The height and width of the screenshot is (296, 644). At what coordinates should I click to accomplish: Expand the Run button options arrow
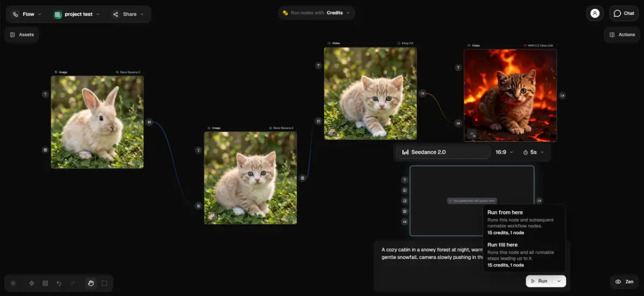pos(559,281)
